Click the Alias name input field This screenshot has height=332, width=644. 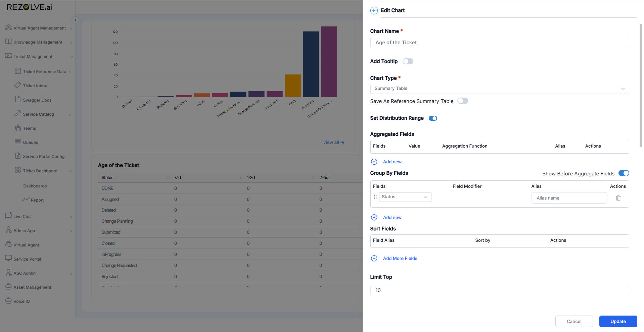click(569, 198)
